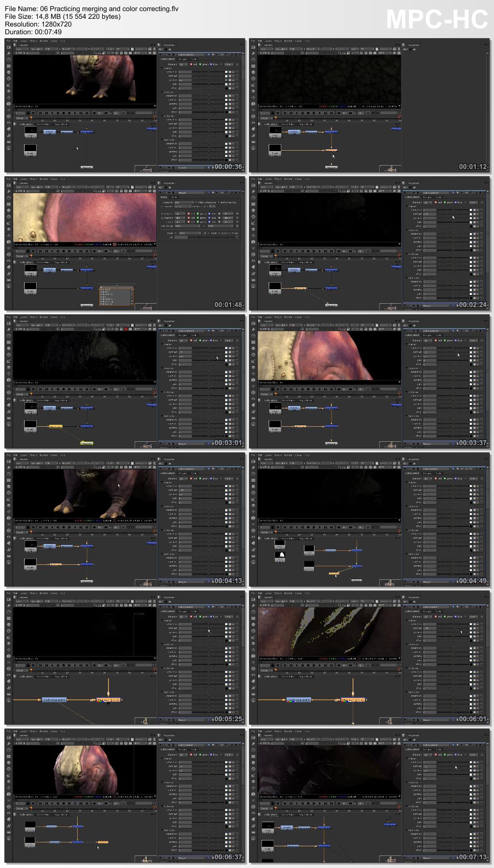
Task: Open thumbnail at timestamp 00:02:24
Action: pyautogui.click(x=370, y=243)
